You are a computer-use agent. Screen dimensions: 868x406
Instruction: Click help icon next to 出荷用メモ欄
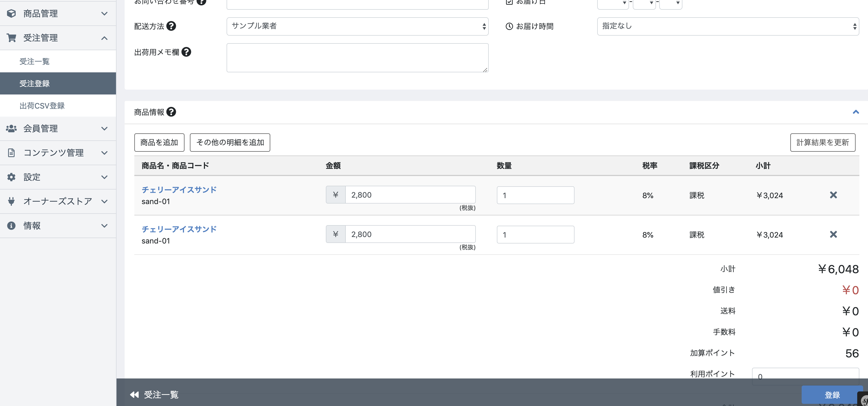coord(186,52)
